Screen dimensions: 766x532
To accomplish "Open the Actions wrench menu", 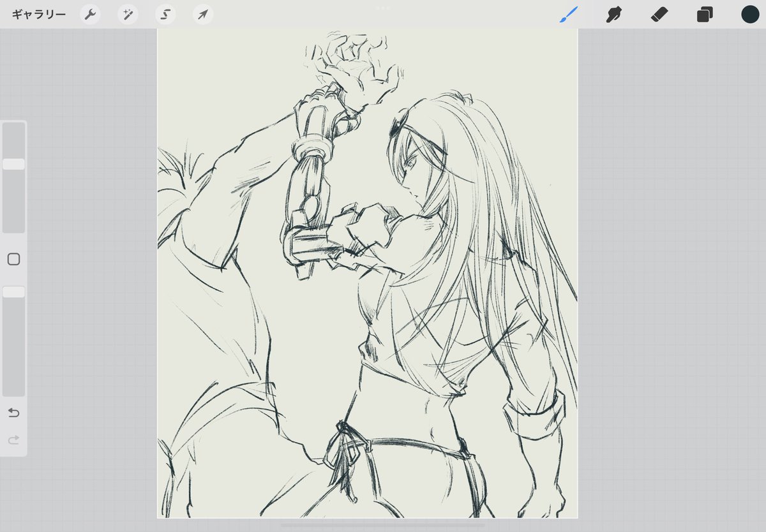I will 90,15.
